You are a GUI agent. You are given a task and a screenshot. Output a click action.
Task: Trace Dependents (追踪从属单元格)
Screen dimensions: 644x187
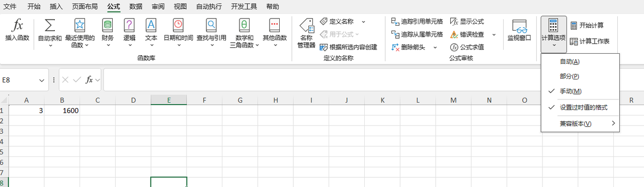(417, 34)
